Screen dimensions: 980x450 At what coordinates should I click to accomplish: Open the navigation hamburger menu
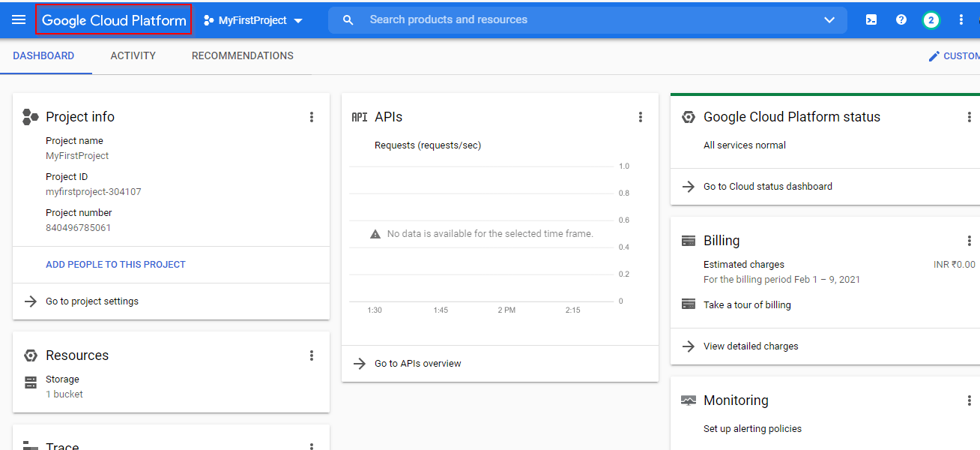coord(19,20)
